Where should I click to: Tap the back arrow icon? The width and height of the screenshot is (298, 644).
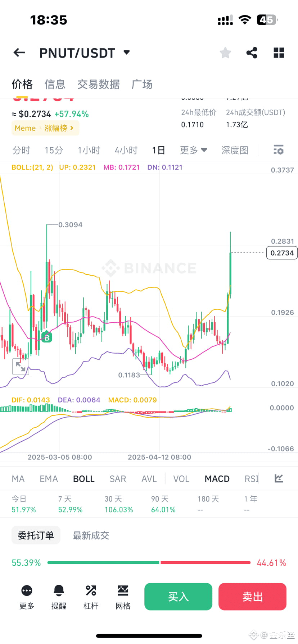coord(19,53)
